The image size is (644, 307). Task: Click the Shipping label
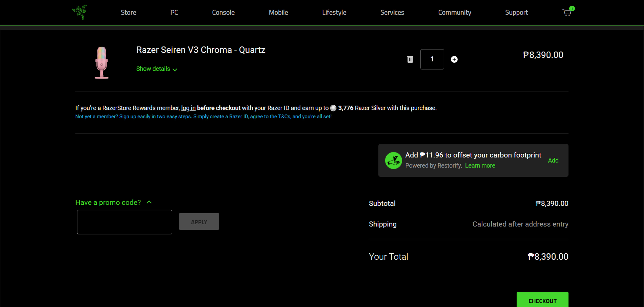(x=383, y=224)
